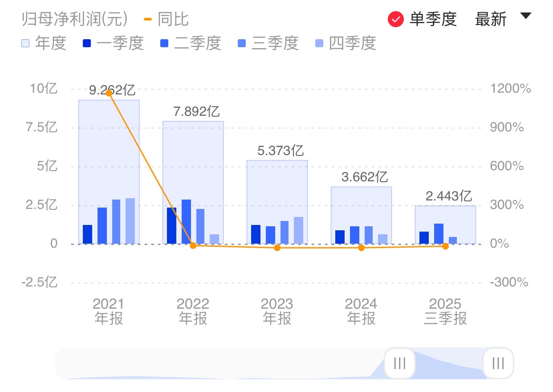Select the 2022 annual bar 7.892亿

click(x=193, y=160)
